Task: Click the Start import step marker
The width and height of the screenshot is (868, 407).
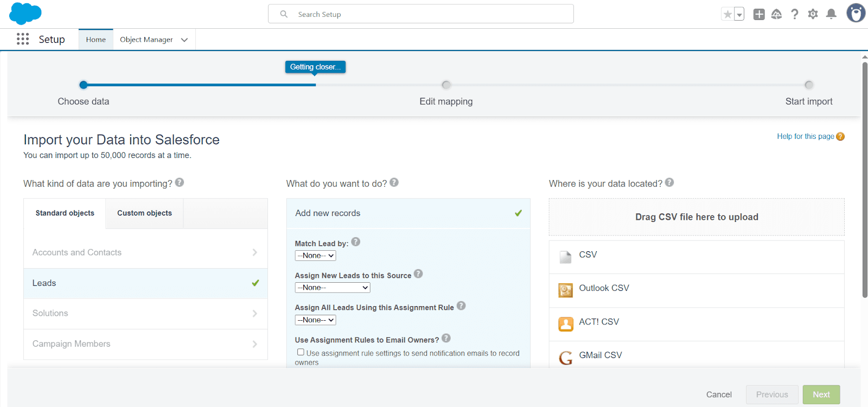Action: pos(809,85)
